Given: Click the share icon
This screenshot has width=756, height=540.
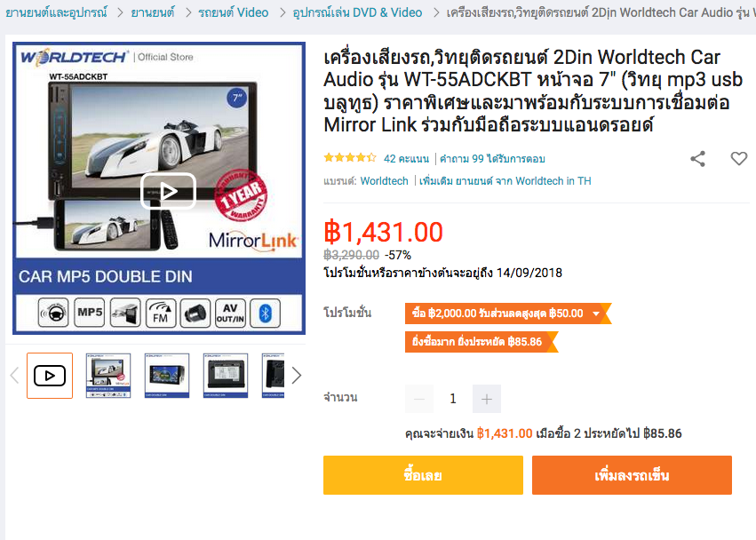Looking at the screenshot, I should pyautogui.click(x=697, y=159).
